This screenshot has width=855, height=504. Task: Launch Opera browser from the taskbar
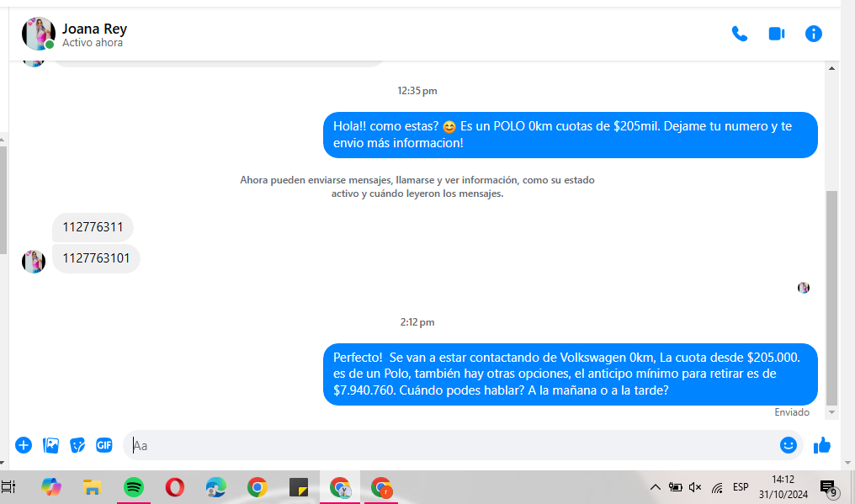click(175, 487)
